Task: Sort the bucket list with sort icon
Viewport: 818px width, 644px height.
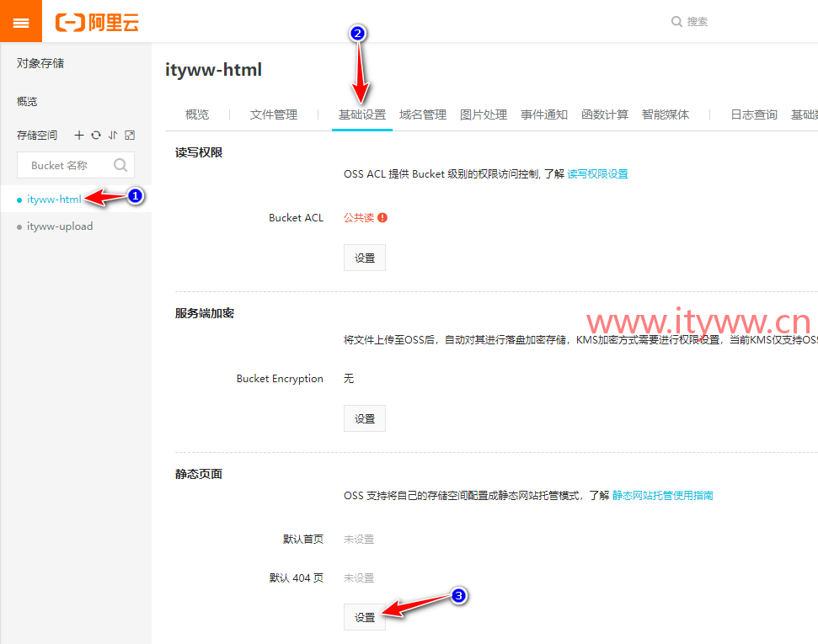Action: 113,135
